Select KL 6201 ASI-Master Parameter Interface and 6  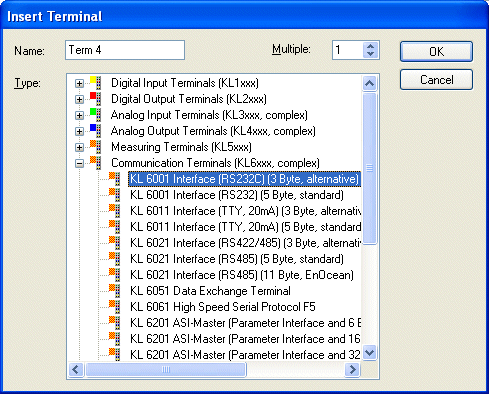point(245,323)
